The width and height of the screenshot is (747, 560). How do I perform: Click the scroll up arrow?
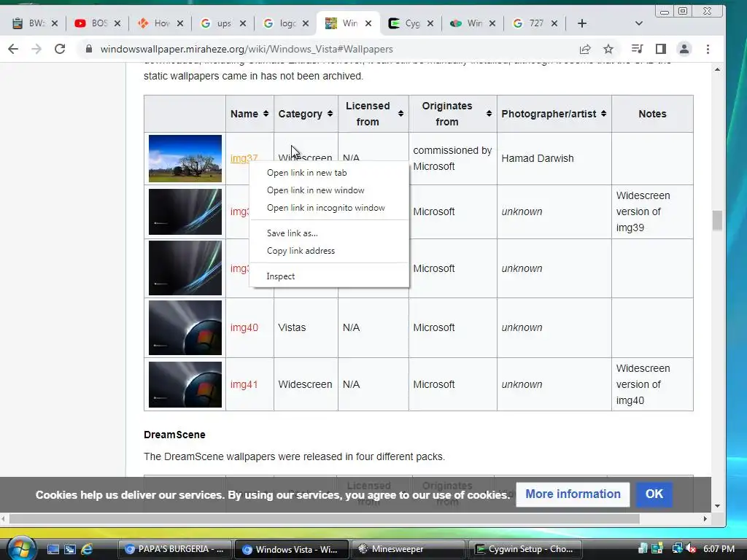click(x=717, y=69)
